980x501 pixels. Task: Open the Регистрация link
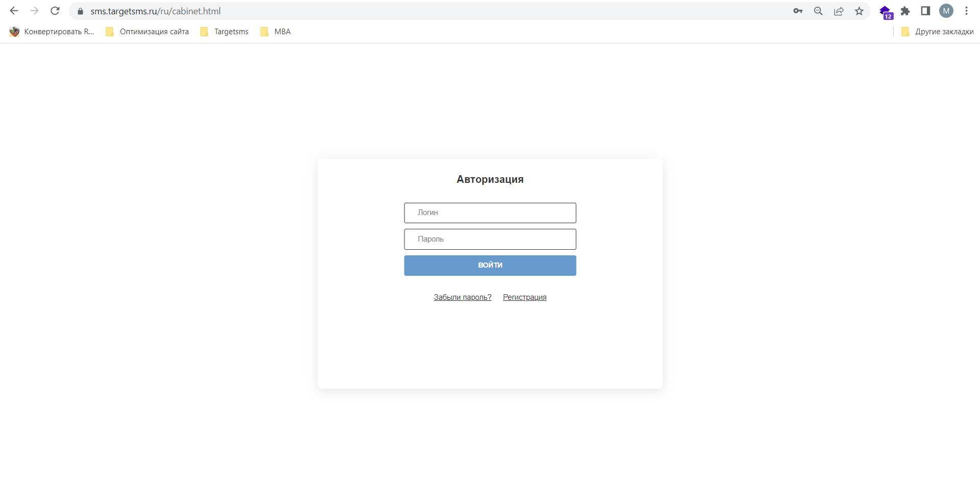coord(524,297)
